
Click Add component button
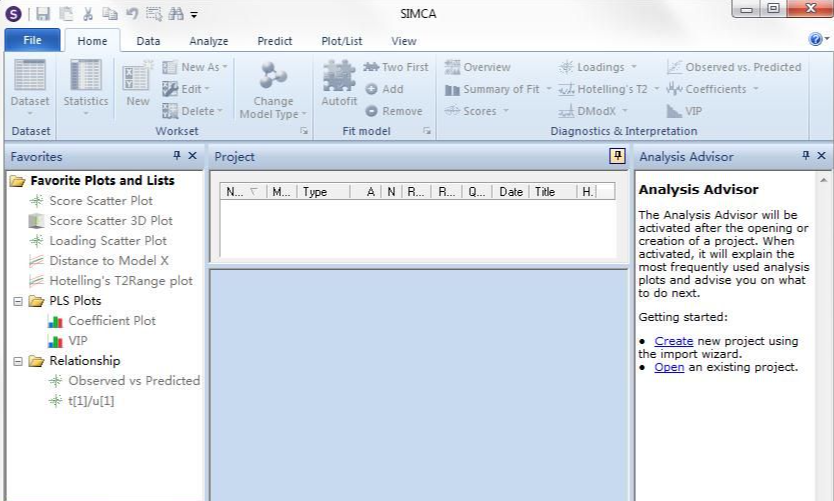385,89
